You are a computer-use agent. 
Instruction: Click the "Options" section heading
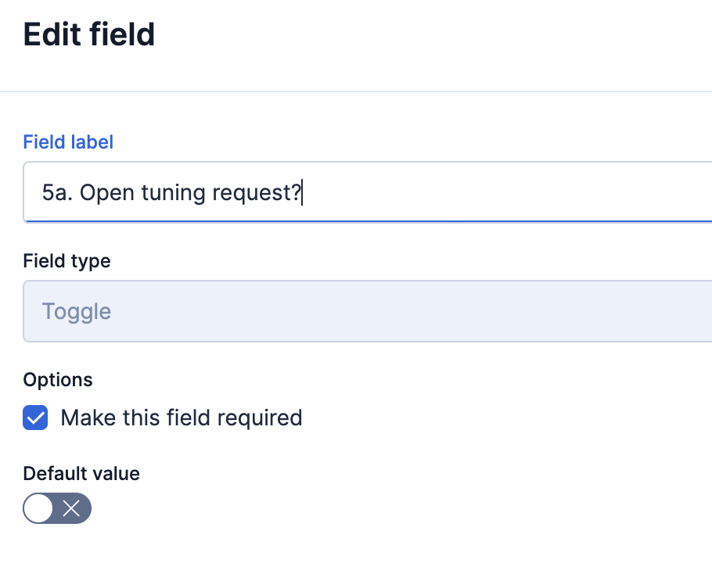[58, 379]
